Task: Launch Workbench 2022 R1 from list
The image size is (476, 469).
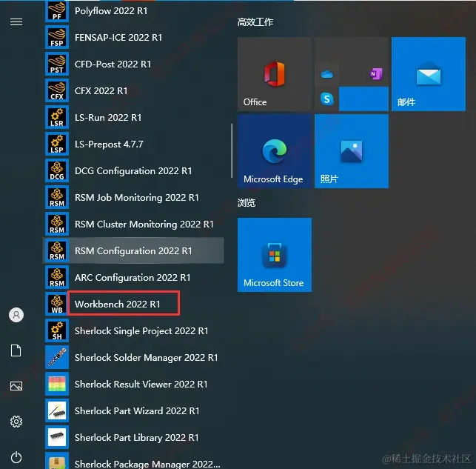Action: point(118,304)
